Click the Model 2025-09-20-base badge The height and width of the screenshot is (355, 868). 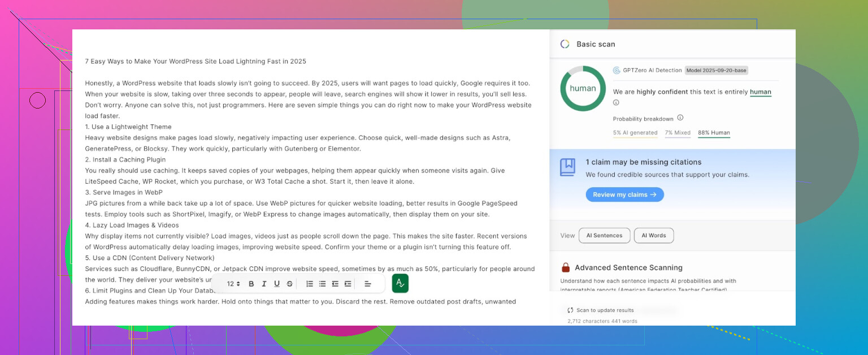(717, 71)
